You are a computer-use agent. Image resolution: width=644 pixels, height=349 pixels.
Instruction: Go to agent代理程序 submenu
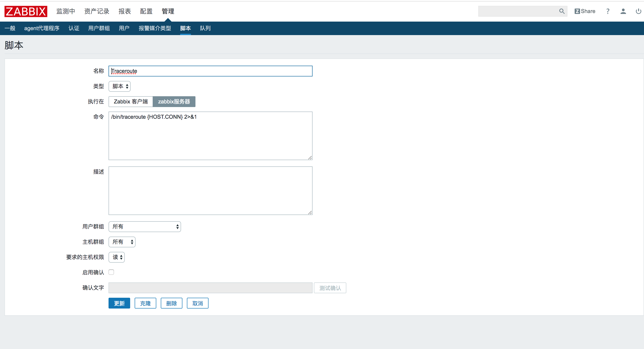pyautogui.click(x=42, y=28)
